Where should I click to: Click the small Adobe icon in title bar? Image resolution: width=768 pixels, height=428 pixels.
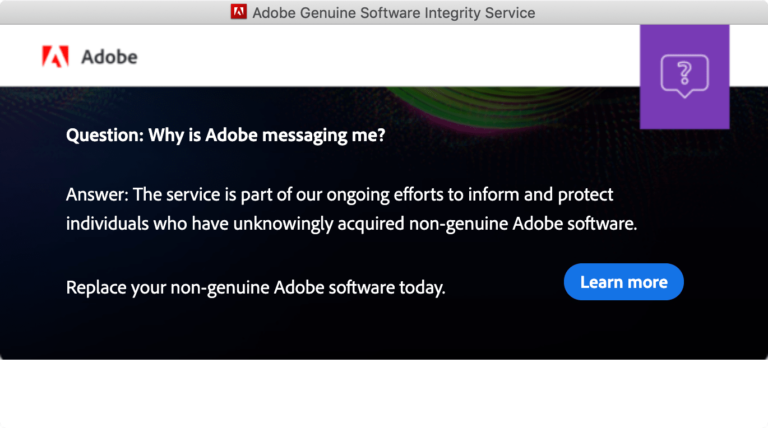coord(239,13)
